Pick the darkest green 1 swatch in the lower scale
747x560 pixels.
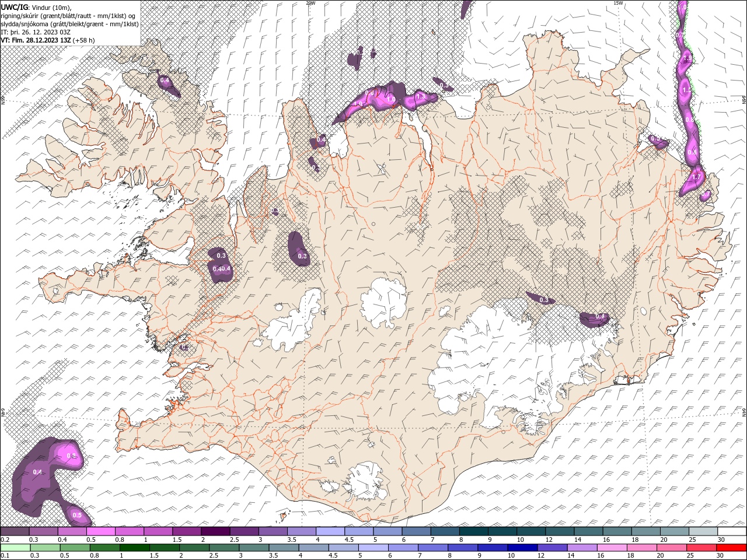[134, 548]
